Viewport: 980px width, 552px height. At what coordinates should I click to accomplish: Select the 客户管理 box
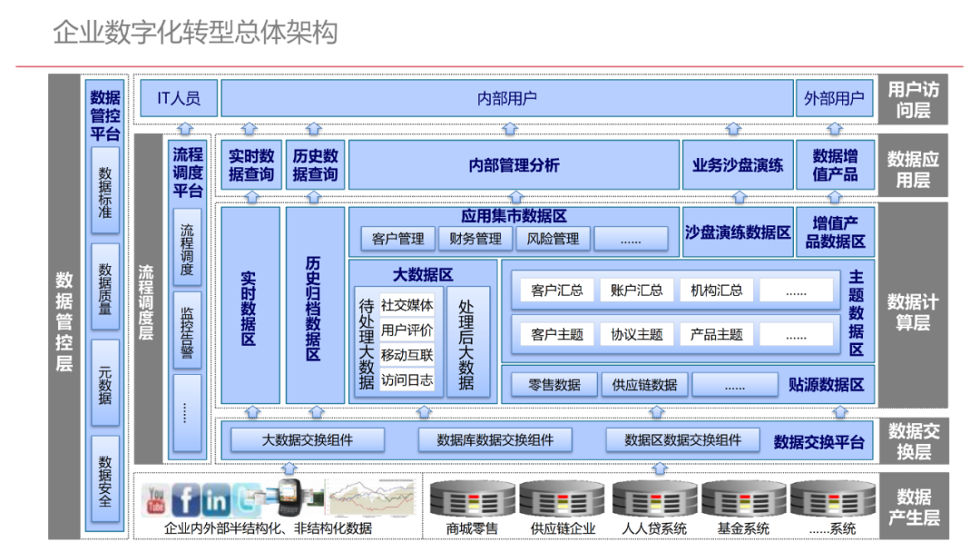[397, 239]
